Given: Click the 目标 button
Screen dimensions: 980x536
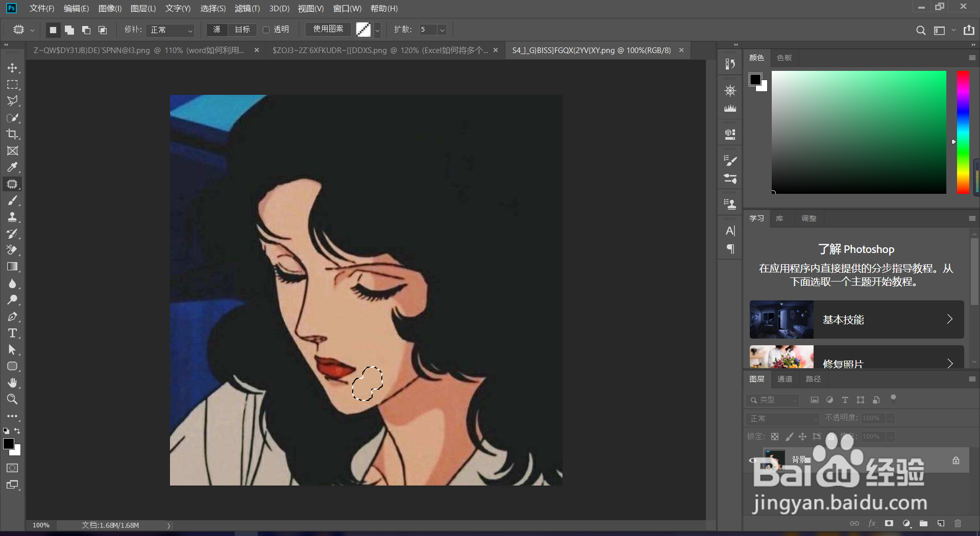Looking at the screenshot, I should pos(242,30).
